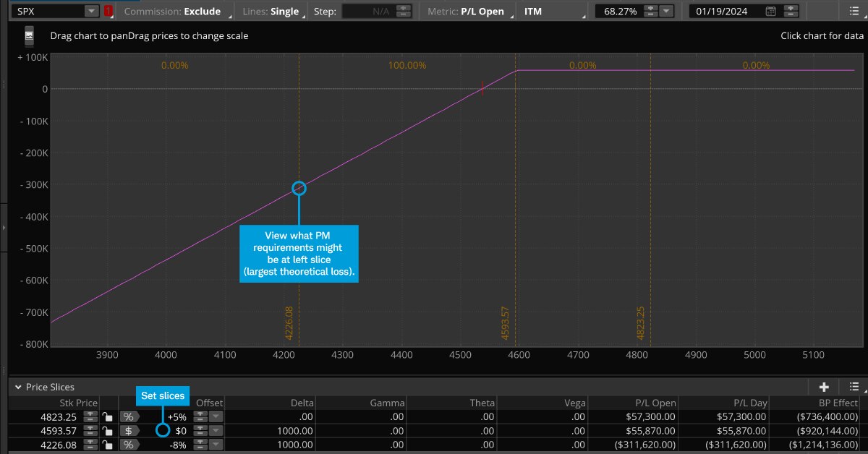Click the red alert icon beside SPX
The width and height of the screenshot is (868, 454).
[x=107, y=11]
